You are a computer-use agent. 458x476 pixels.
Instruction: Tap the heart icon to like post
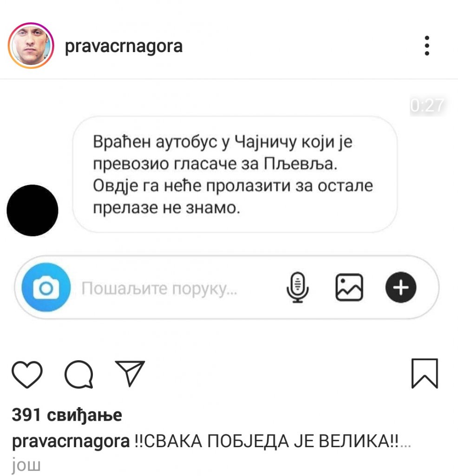(x=27, y=374)
